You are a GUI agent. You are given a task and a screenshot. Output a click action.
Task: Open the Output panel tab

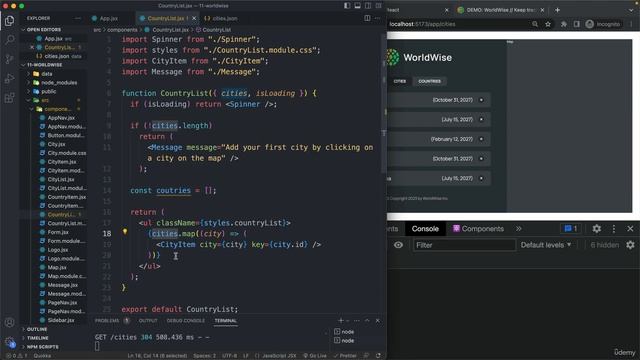coord(148,321)
